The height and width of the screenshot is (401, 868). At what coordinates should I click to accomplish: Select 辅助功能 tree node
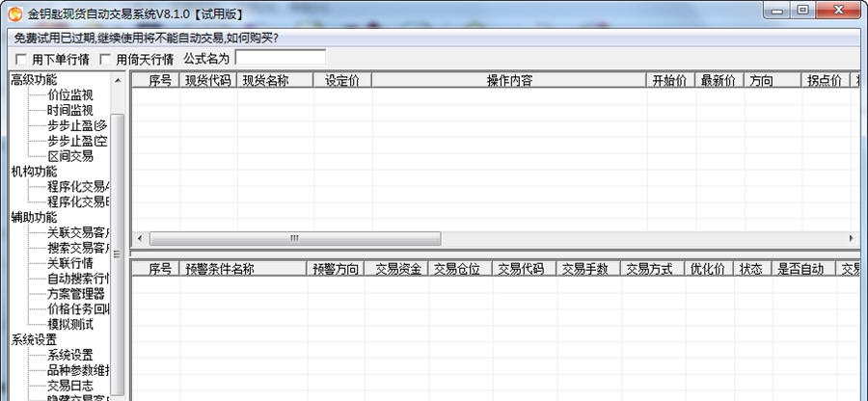click(x=34, y=218)
